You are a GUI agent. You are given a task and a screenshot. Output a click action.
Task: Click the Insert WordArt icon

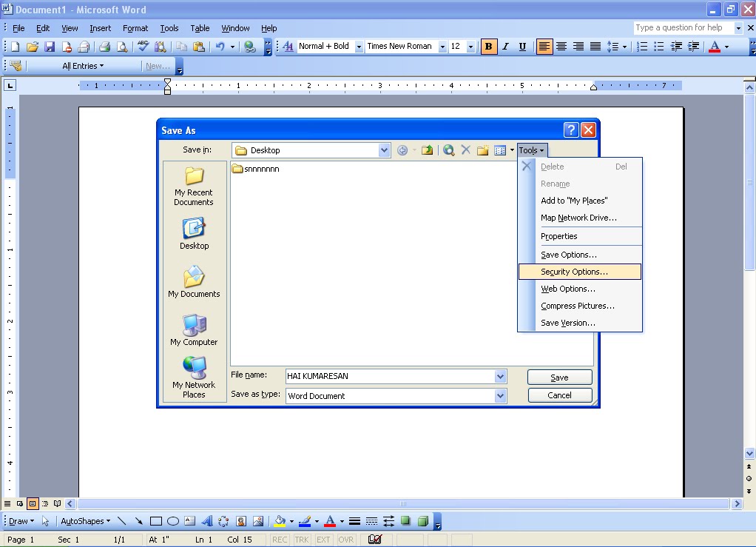[x=207, y=521]
